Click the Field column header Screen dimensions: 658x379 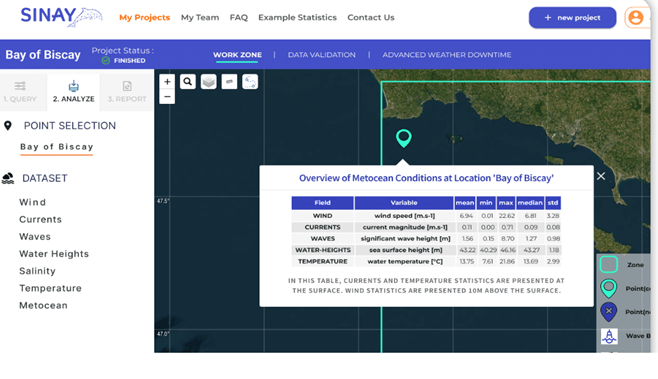pyautogui.click(x=322, y=203)
